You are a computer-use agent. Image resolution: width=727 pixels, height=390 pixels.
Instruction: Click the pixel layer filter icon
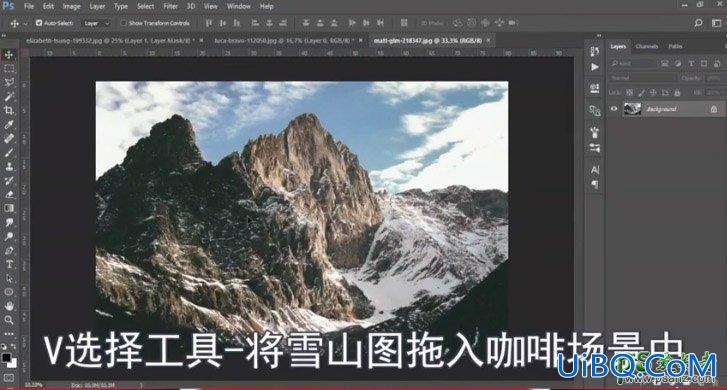pyautogui.click(x=665, y=64)
